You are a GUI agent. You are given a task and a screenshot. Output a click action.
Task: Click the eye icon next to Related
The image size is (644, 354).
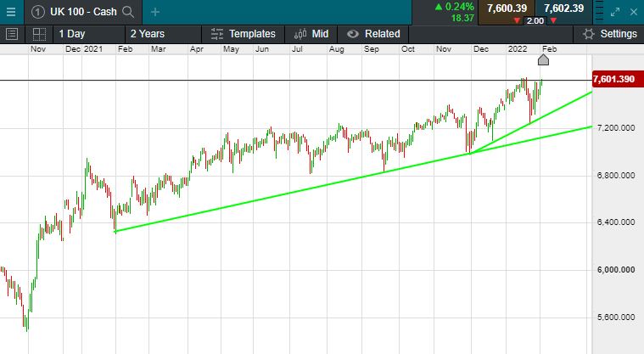(352, 34)
